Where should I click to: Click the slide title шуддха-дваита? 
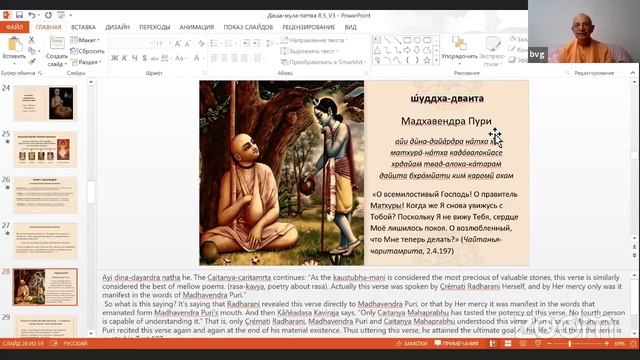coord(447,98)
